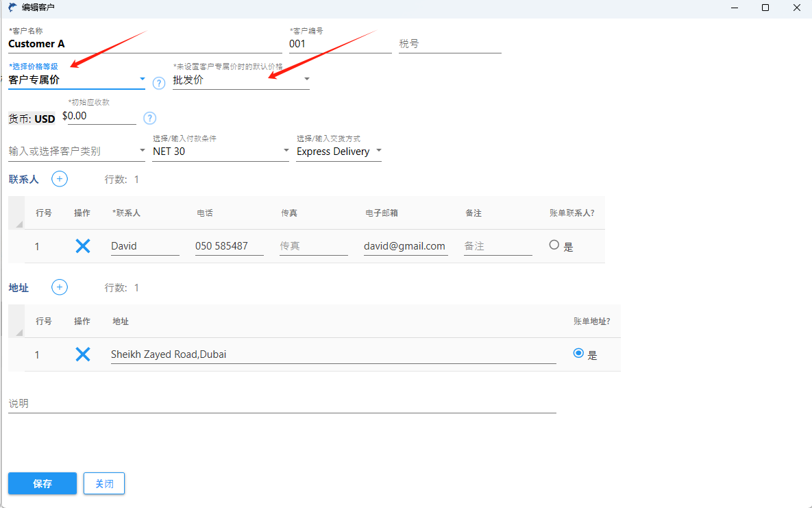Click the contact table corner select-all triangle

[x=17, y=223]
